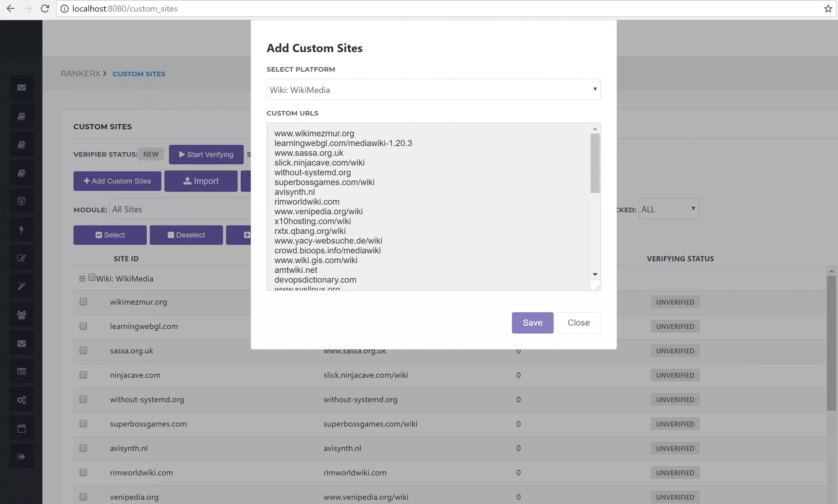Viewport: 838px width, 504px height.
Task: Select the calendar sidebar icon
Action: coord(21,428)
